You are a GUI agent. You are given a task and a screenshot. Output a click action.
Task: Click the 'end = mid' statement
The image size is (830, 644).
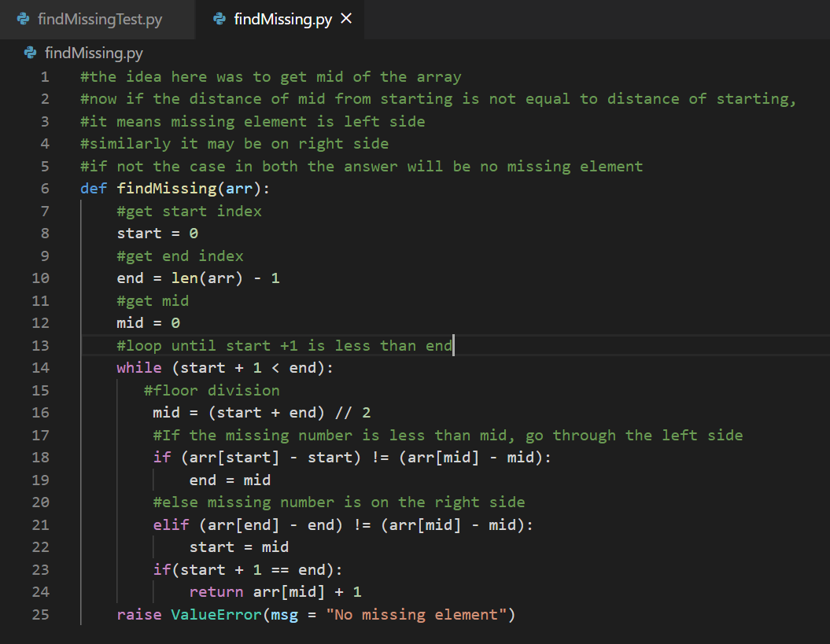pos(230,480)
